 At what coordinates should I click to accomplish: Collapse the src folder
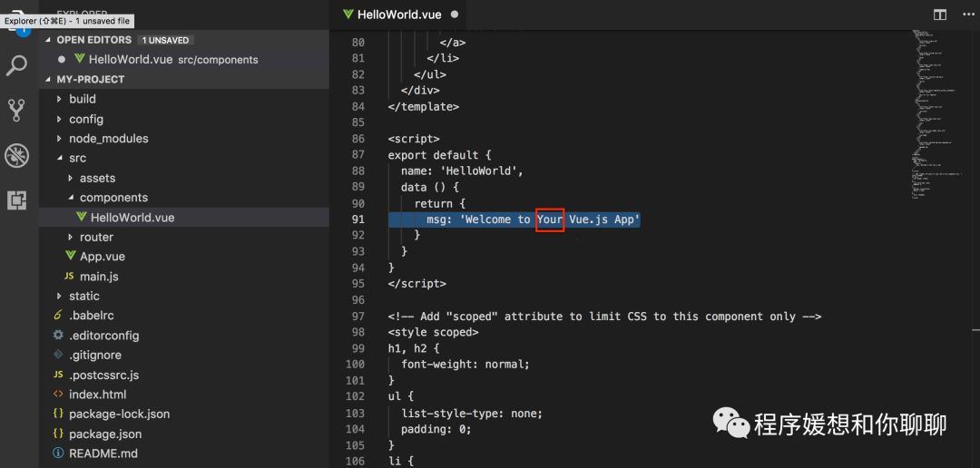pyautogui.click(x=59, y=158)
